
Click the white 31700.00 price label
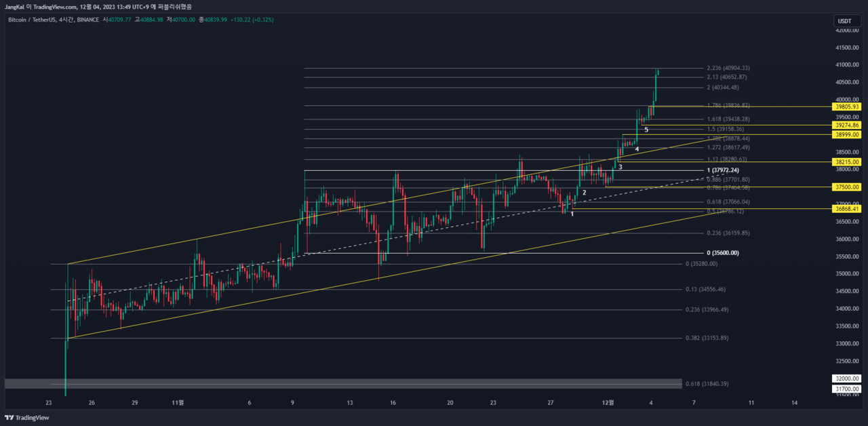(x=847, y=389)
